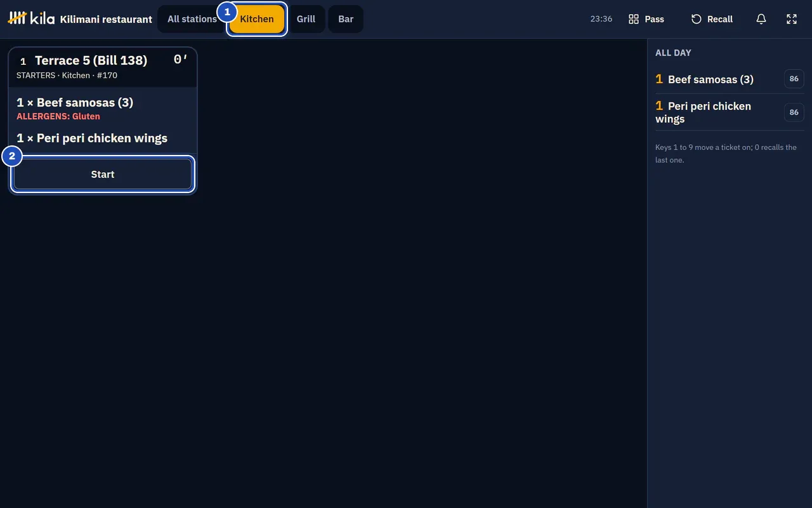Switch to the Grill station
Viewport: 812px width, 508px height.
coord(306,19)
